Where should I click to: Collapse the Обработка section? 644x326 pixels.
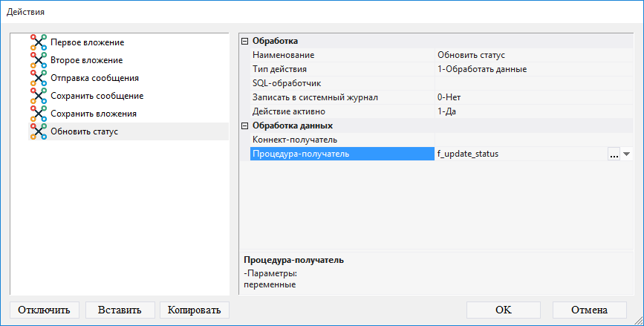[245, 42]
